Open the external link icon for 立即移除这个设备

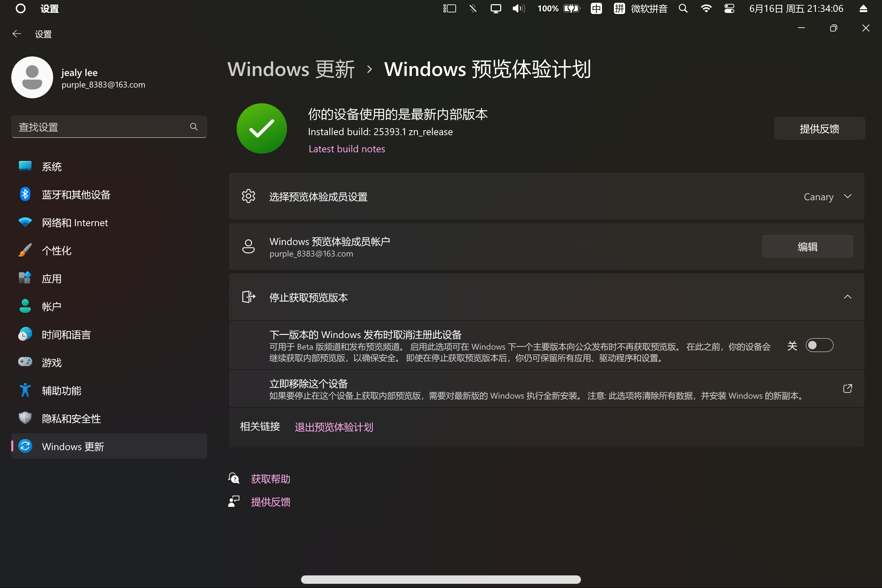pos(847,388)
